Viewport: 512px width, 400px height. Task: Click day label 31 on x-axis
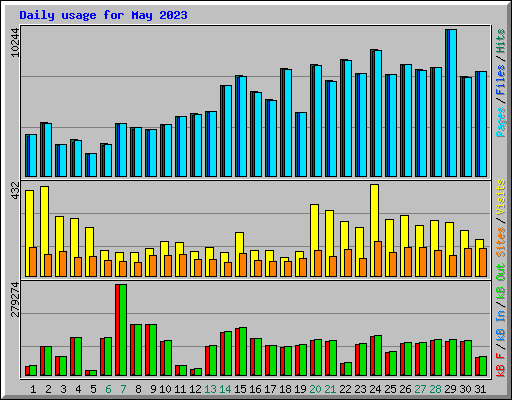click(480, 389)
